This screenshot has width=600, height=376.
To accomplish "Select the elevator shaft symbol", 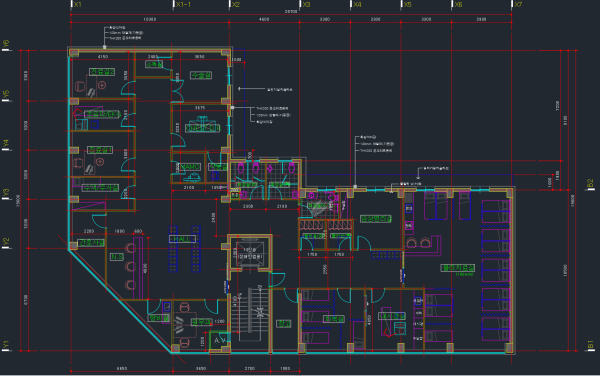I will (250, 252).
